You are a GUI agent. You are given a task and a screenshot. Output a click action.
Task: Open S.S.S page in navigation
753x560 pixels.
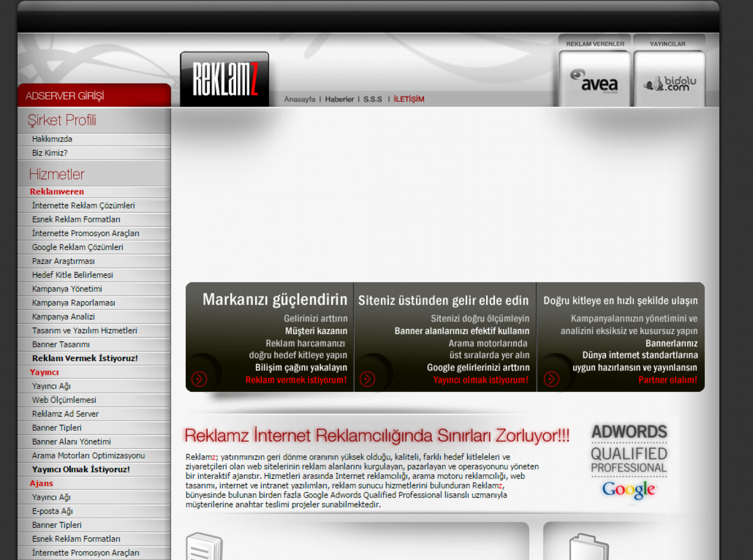[x=373, y=99]
